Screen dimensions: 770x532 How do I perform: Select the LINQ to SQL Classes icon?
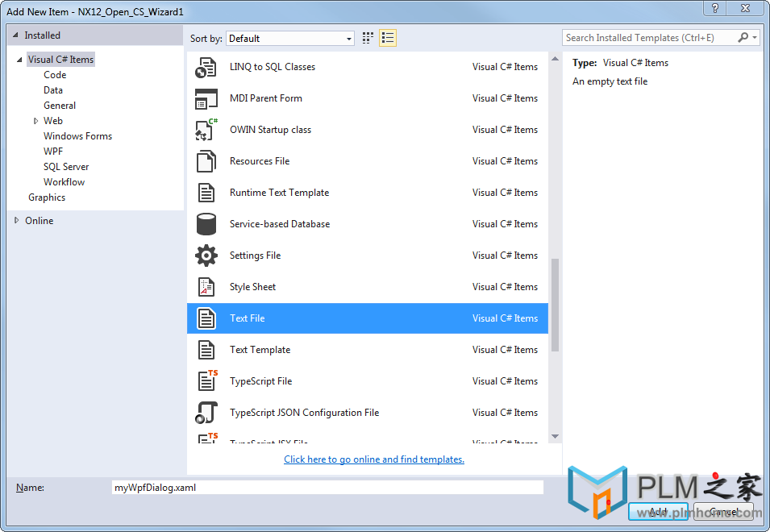[206, 67]
